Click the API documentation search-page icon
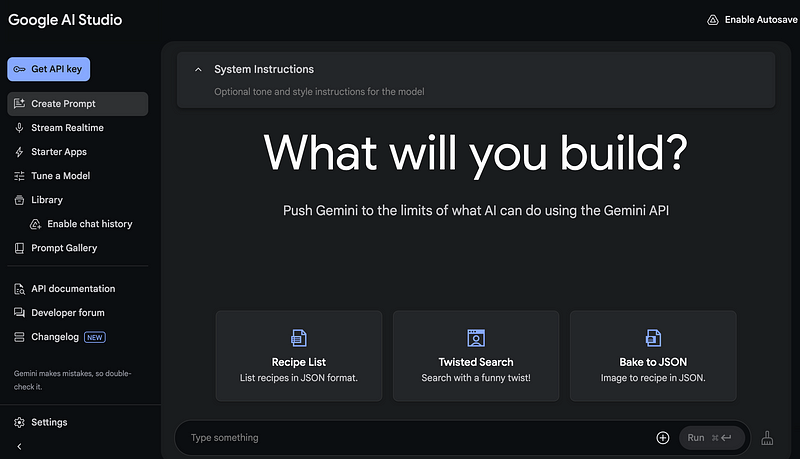This screenshot has height=459, width=800. [19, 289]
